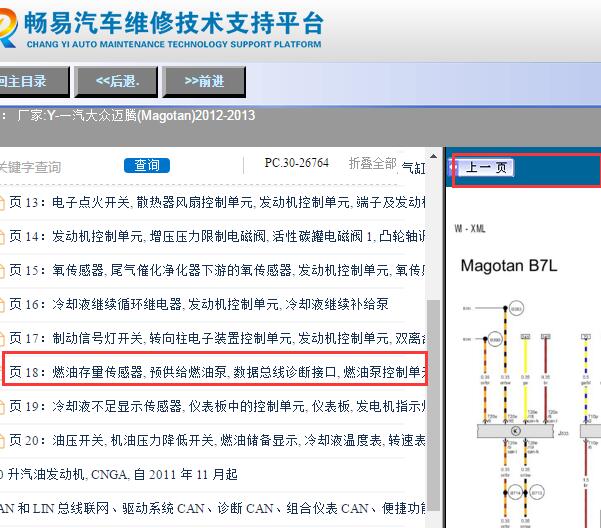
Task: Open 页 14 发动机控制单元 增压压力 entry
Action: [217, 236]
